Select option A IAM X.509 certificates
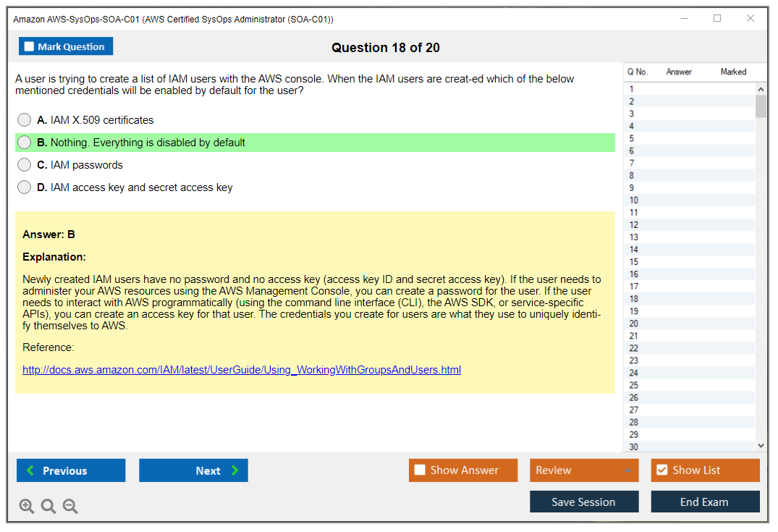This screenshot has width=778, height=532. 25,120
